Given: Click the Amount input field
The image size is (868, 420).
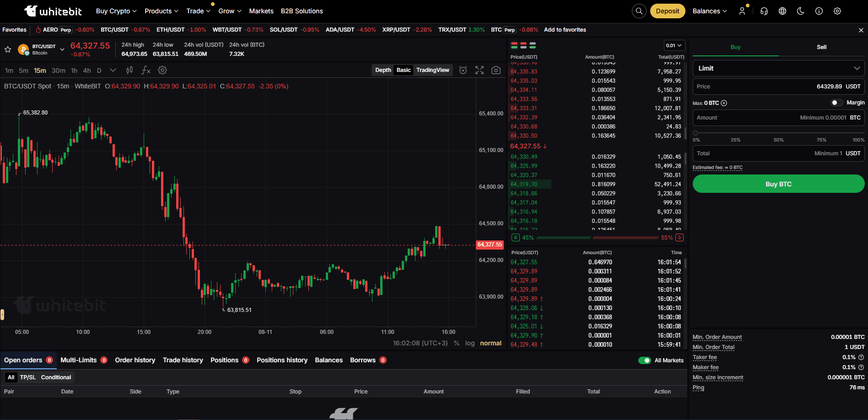Looking at the screenshot, I should pos(779,118).
